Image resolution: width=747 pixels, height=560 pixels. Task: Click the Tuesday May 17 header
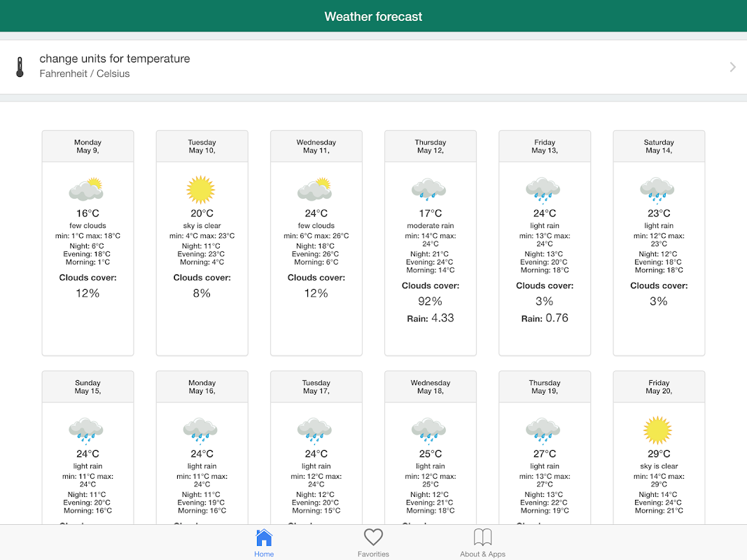(x=316, y=386)
